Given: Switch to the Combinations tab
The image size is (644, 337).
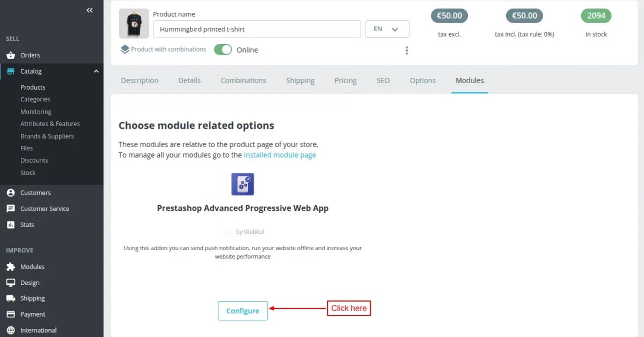Looking at the screenshot, I should 243,80.
